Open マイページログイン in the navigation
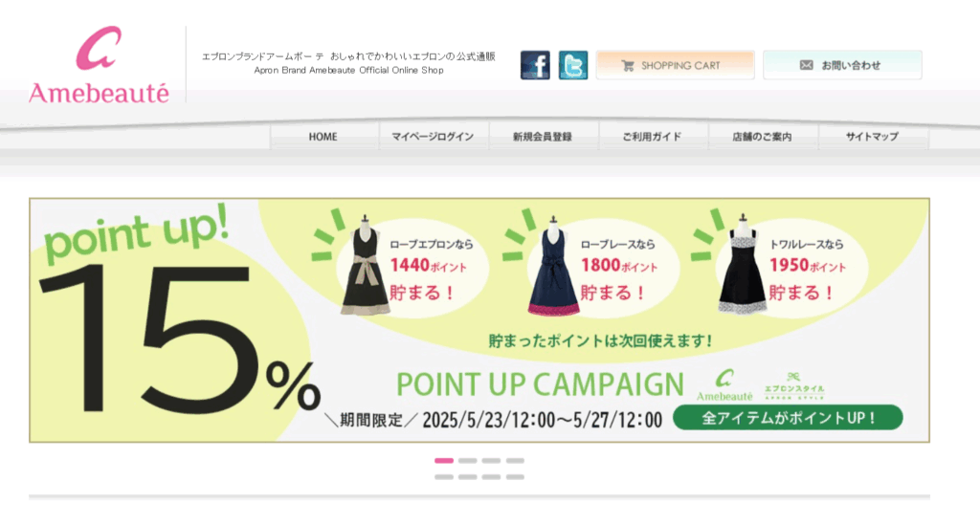The height and width of the screenshot is (525, 980). click(x=433, y=137)
